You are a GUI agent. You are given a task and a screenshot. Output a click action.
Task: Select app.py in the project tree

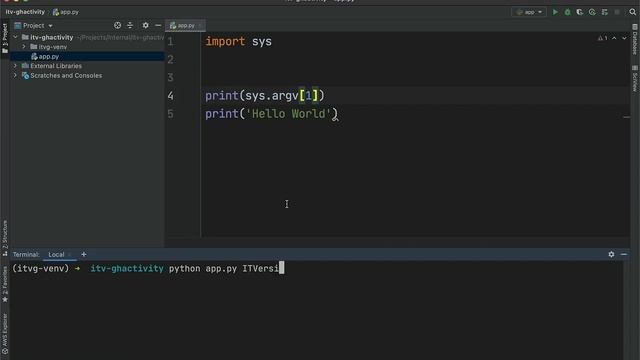49,56
